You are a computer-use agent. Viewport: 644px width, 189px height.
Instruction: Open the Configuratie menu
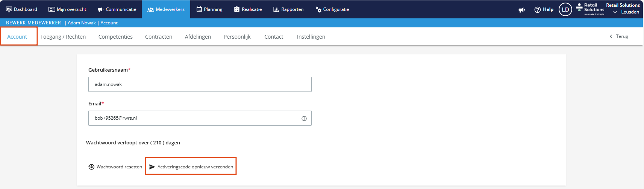pyautogui.click(x=332, y=9)
